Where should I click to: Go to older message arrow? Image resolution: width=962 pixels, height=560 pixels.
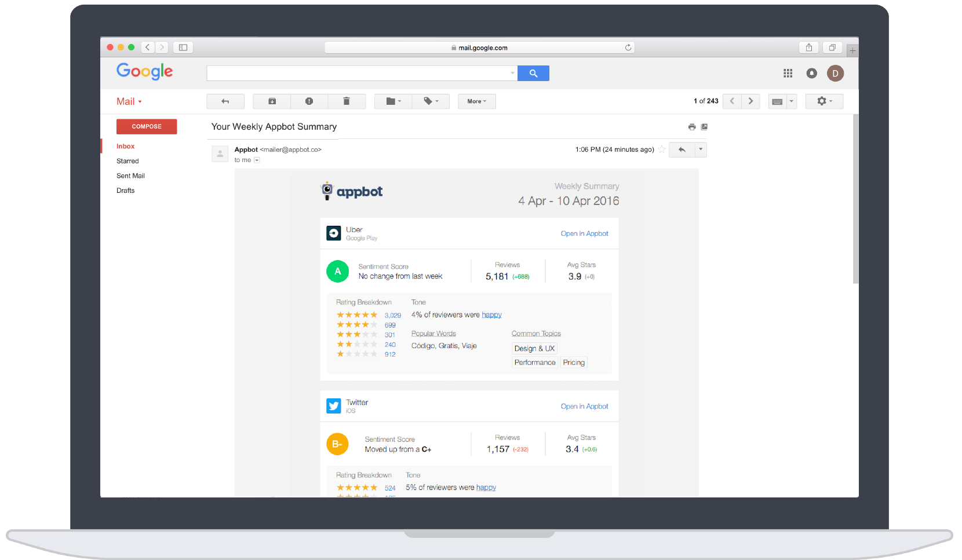point(750,101)
